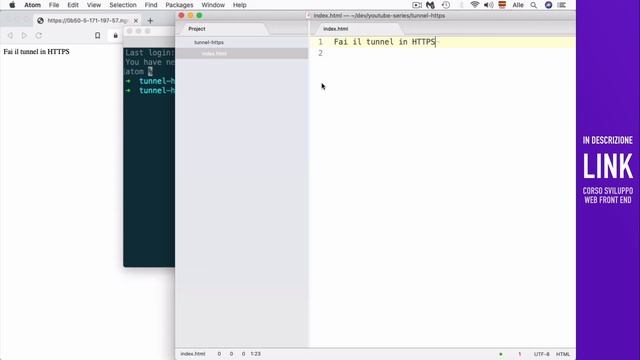Click the orange striped menu bar icon
640x360 pixels.
click(502, 5)
